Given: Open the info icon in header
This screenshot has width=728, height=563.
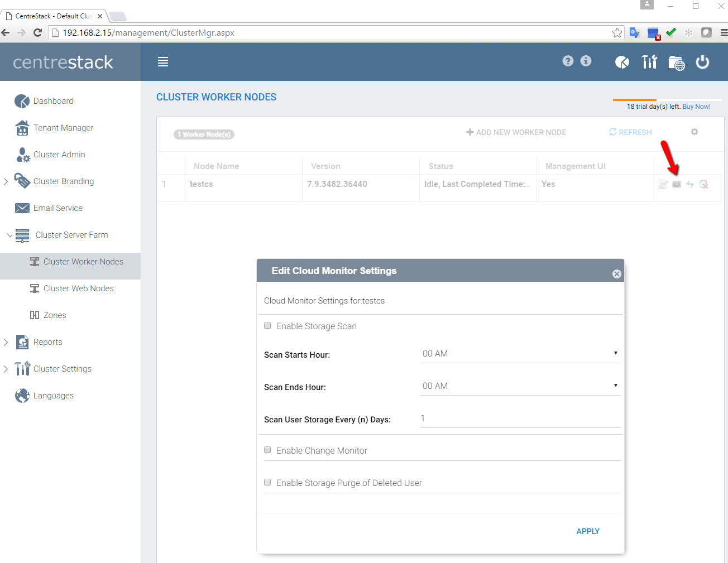Looking at the screenshot, I should (x=586, y=61).
